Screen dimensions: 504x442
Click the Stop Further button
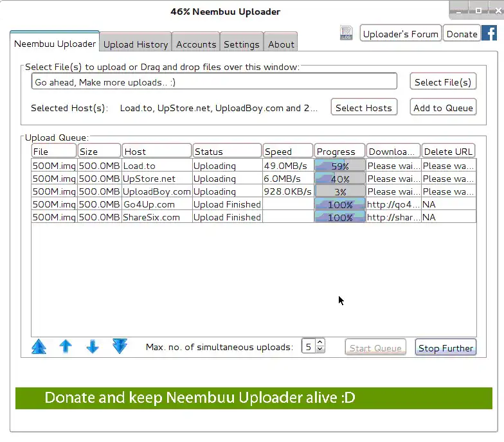pos(446,348)
